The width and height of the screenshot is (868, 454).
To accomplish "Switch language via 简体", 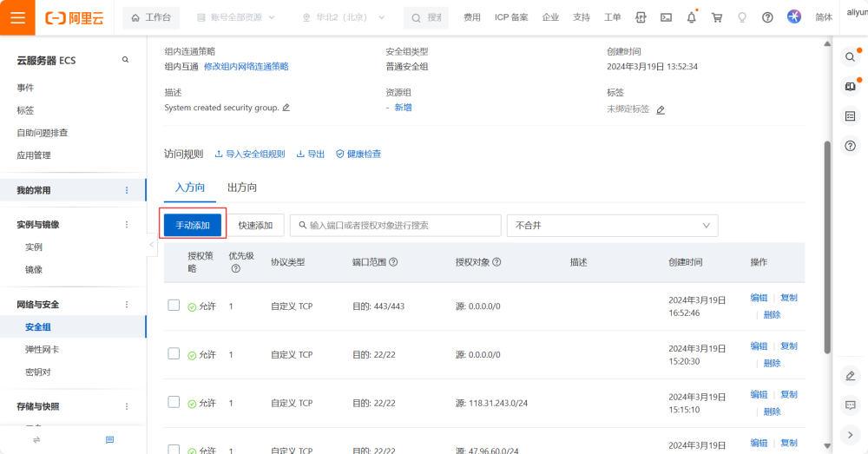I will (x=824, y=17).
